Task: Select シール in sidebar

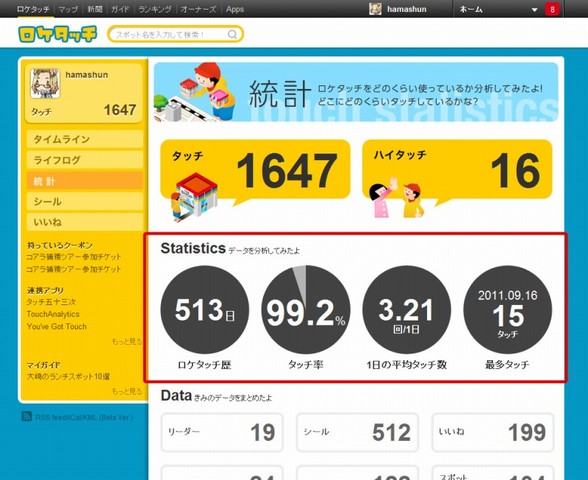Action: point(85,202)
